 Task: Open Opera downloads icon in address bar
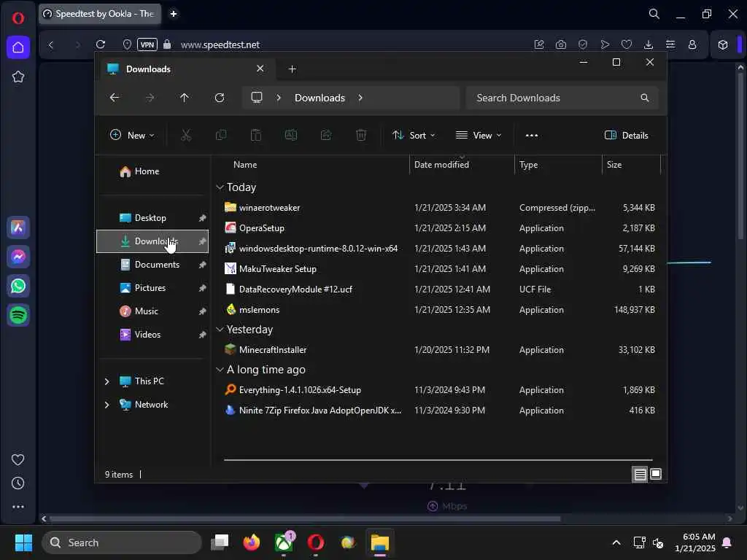click(649, 44)
